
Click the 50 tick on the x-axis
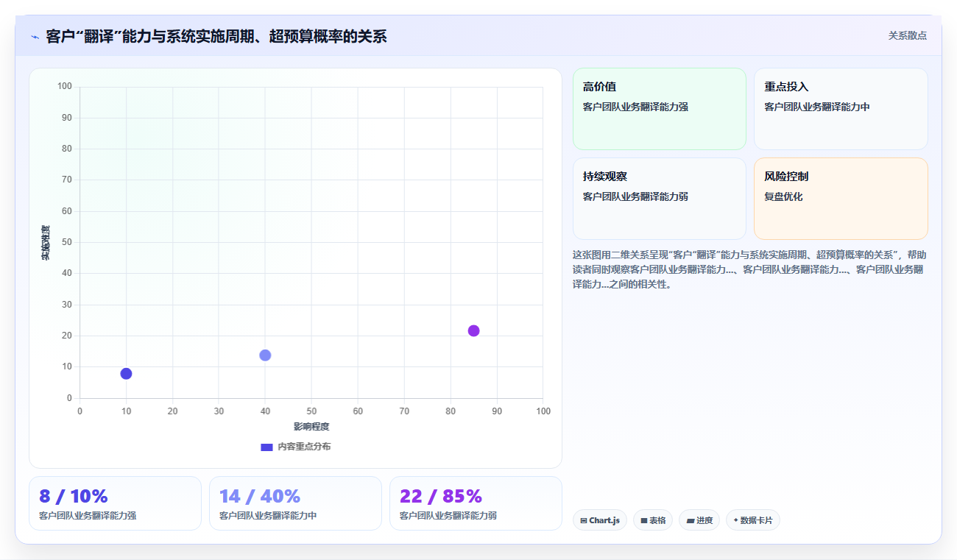[x=311, y=411]
